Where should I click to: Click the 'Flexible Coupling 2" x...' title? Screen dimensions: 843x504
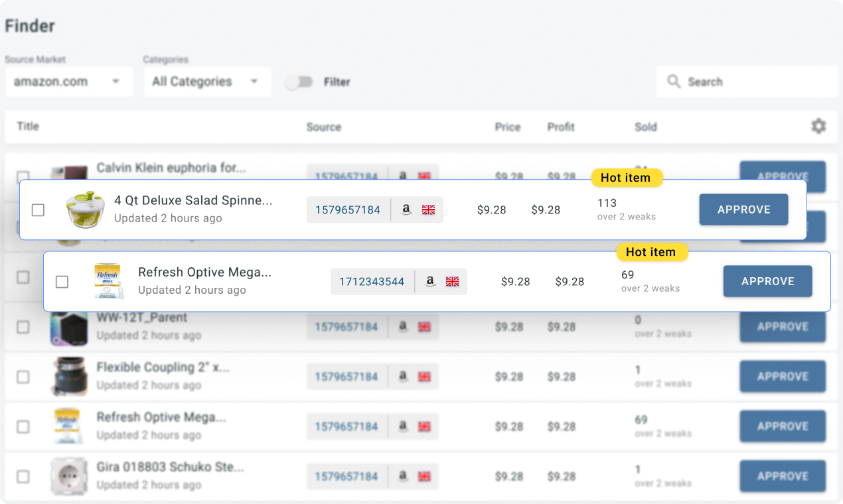[x=163, y=367]
